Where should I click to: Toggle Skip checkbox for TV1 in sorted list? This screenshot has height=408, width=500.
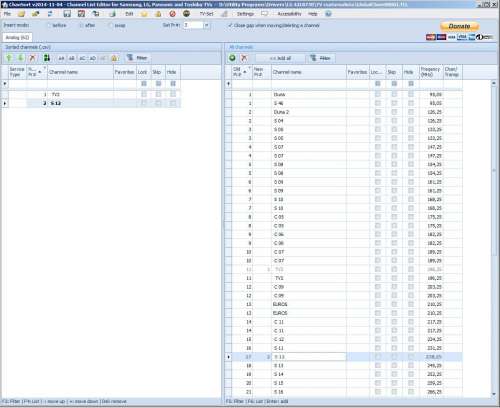click(x=158, y=94)
